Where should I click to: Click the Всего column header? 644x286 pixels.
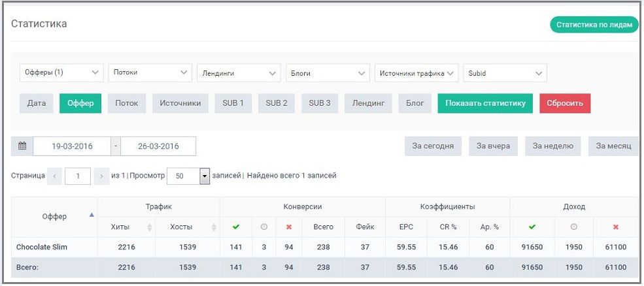pyautogui.click(x=323, y=227)
